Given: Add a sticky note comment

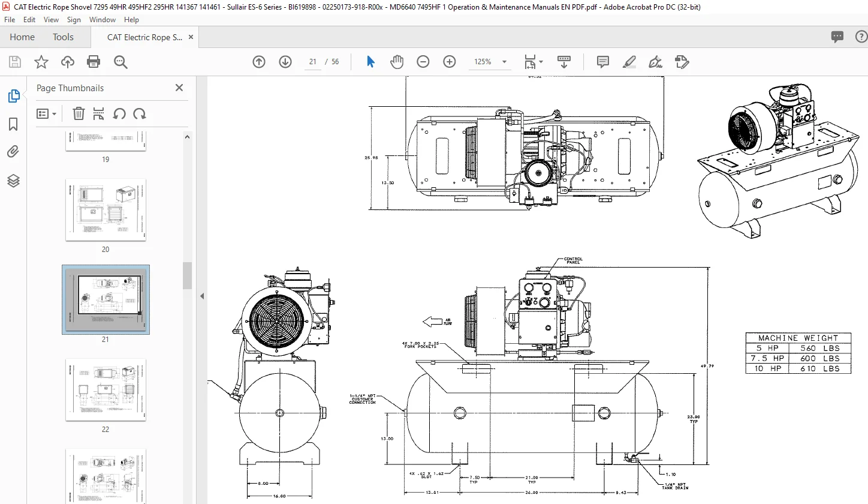Looking at the screenshot, I should (603, 62).
